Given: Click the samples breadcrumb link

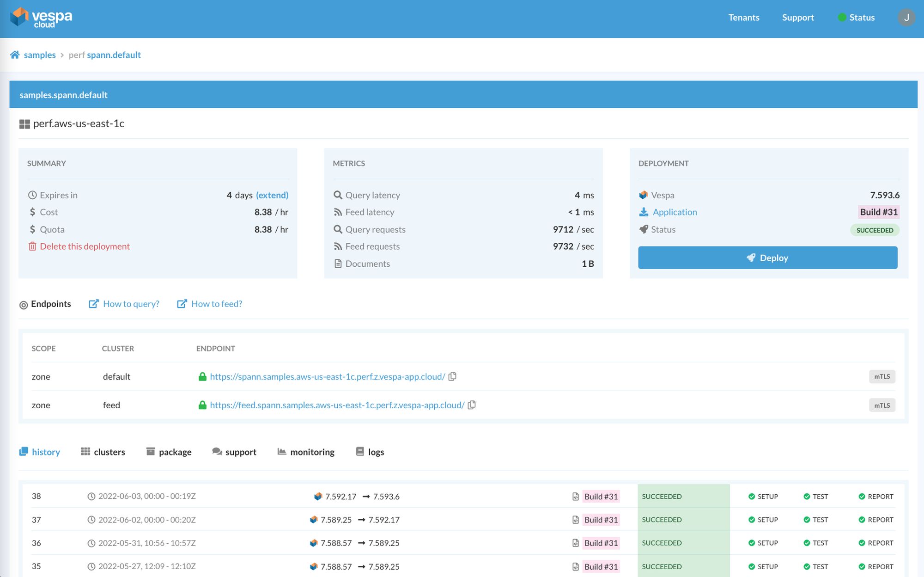Looking at the screenshot, I should [x=40, y=55].
